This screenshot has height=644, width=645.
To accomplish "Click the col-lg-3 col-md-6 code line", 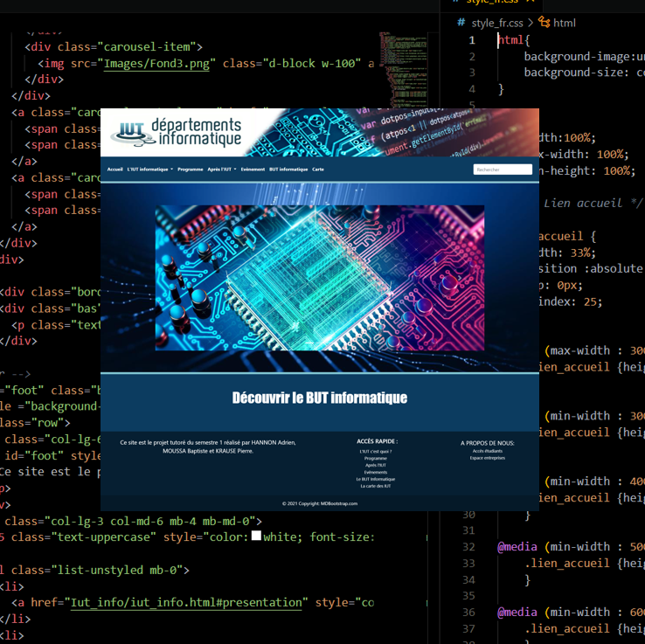I will (133, 521).
